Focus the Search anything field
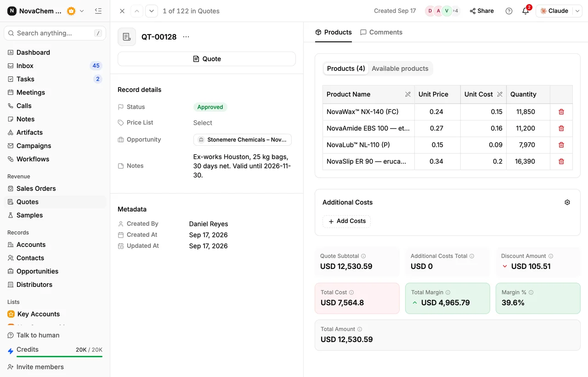Image resolution: width=588 pixels, height=377 pixels. point(55,33)
